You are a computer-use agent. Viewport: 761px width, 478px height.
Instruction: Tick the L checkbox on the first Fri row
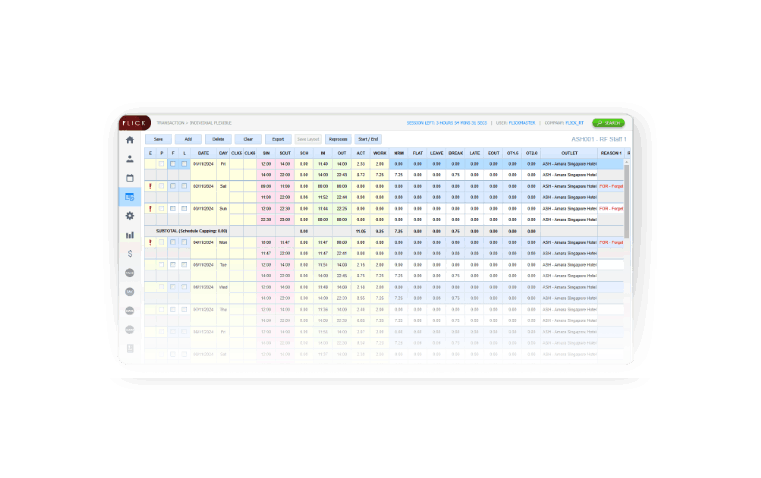click(184, 164)
